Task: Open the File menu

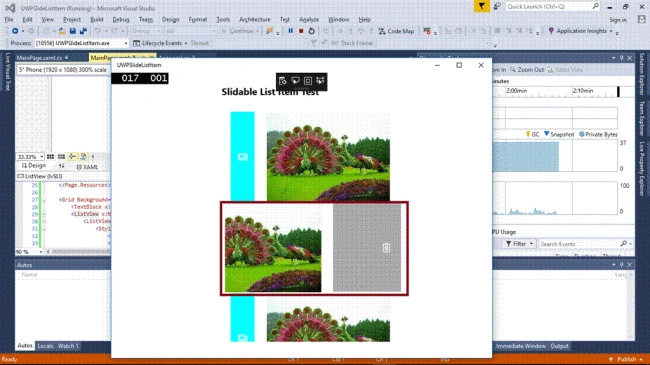Action: click(9, 19)
